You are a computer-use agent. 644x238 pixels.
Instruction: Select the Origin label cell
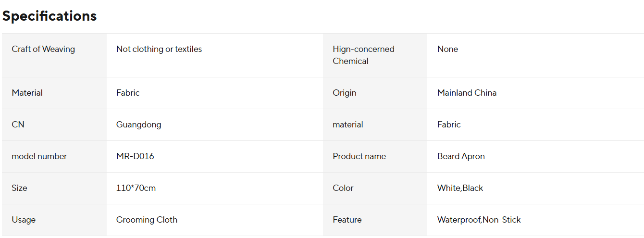click(345, 93)
